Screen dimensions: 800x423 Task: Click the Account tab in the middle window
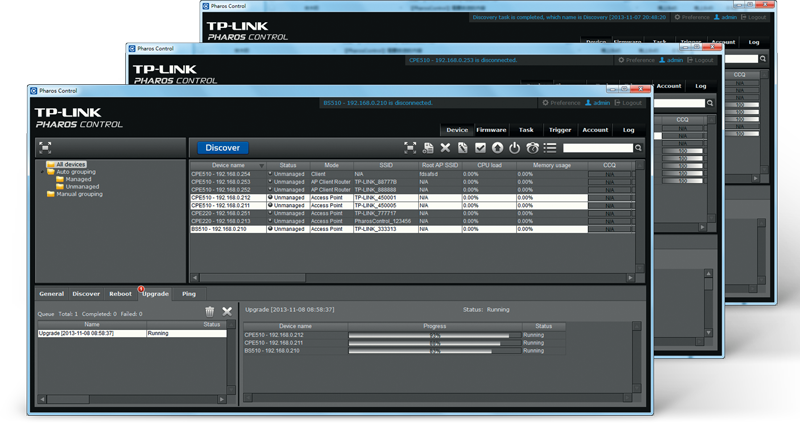(x=668, y=86)
